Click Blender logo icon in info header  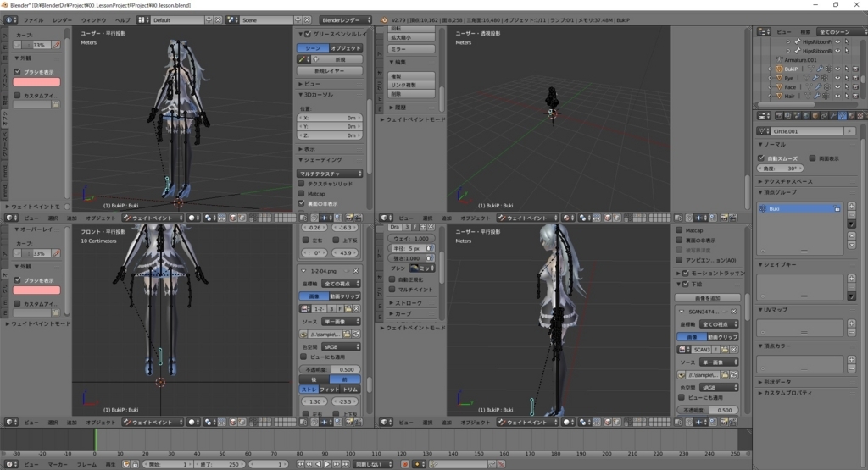click(x=384, y=20)
